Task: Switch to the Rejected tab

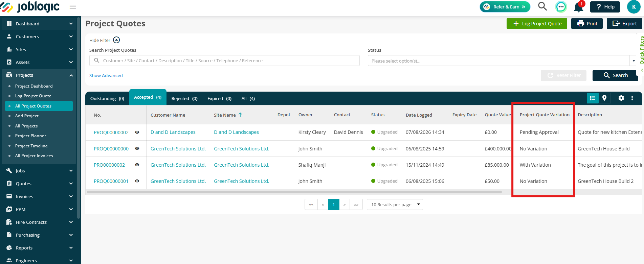Action: click(184, 98)
